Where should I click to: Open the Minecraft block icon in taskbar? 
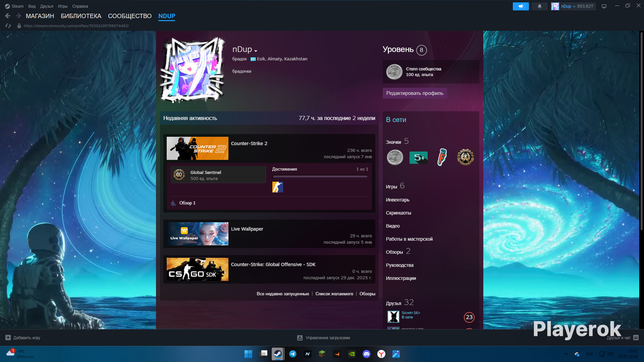point(322,354)
